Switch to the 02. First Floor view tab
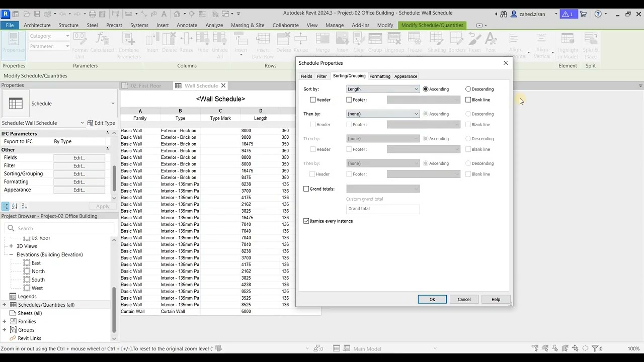644x362 pixels. 146,86
